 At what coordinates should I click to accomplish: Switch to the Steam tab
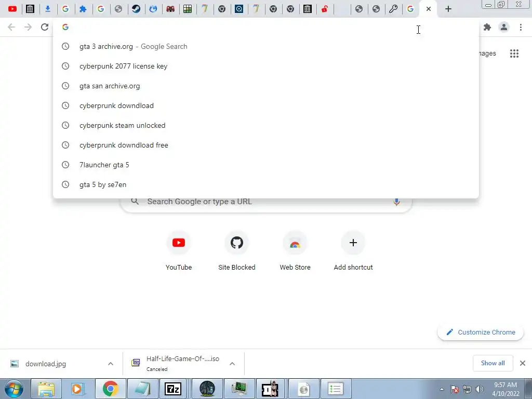tap(136, 9)
